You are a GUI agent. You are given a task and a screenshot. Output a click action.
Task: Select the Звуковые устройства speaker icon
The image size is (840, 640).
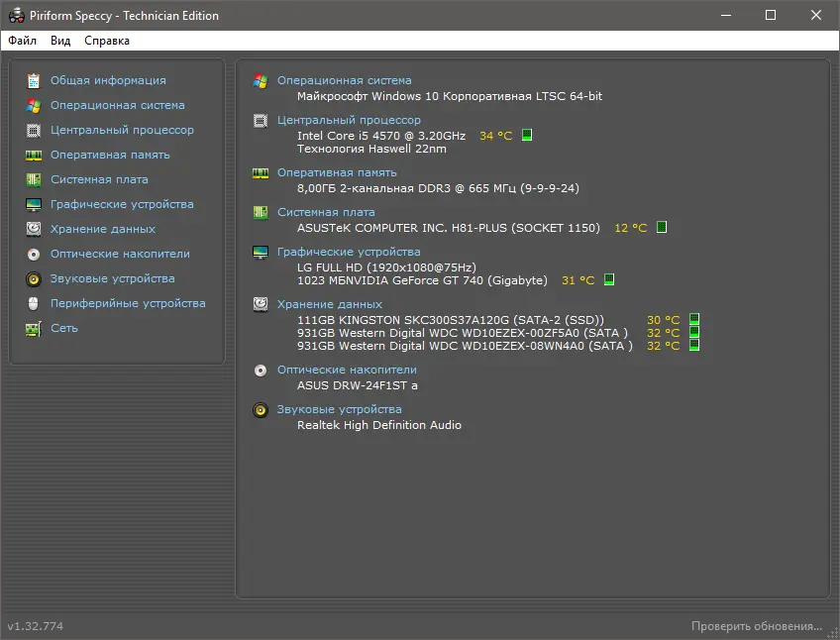(x=36, y=278)
